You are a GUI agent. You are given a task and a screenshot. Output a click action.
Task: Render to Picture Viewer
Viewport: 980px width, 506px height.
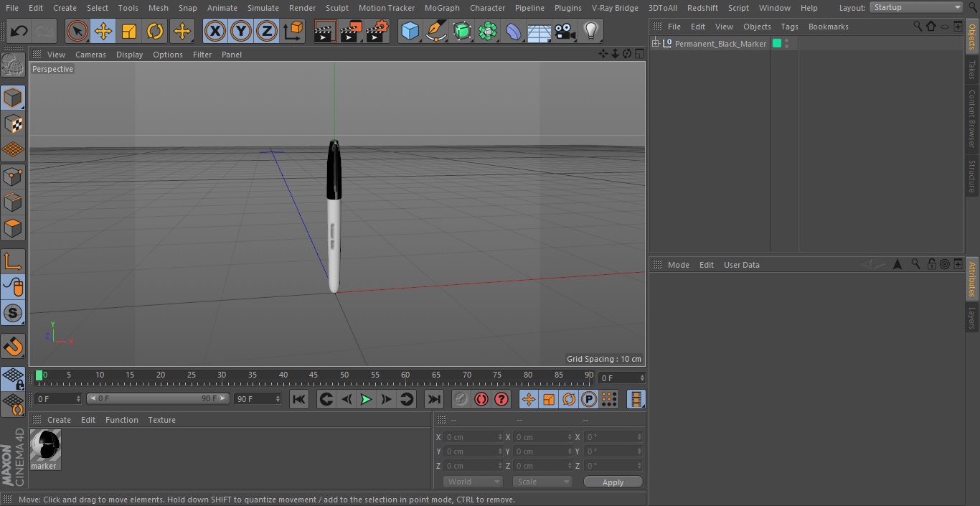click(x=351, y=31)
